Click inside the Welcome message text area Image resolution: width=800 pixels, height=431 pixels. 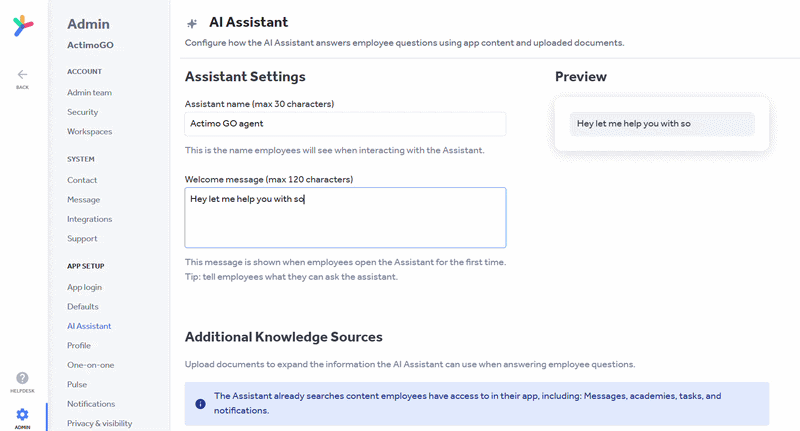(345, 218)
